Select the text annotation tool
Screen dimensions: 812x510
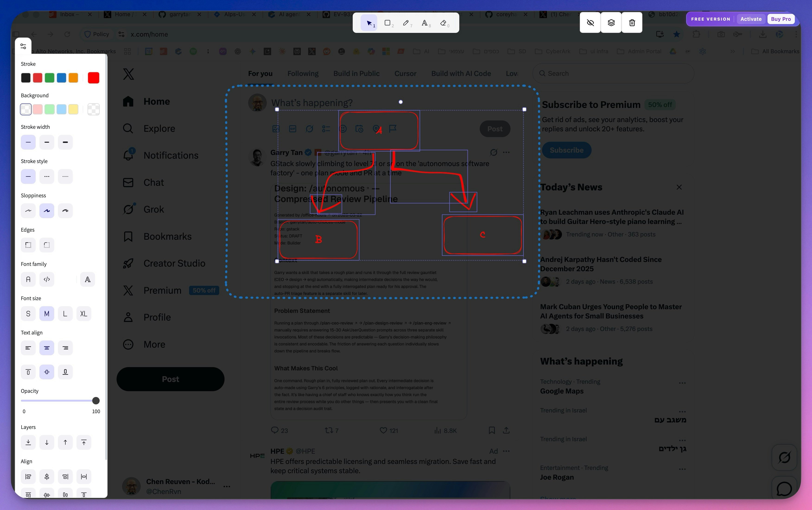pos(425,23)
